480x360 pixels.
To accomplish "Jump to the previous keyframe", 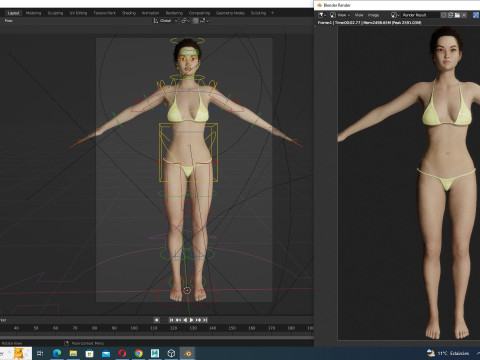I will 178,320.
